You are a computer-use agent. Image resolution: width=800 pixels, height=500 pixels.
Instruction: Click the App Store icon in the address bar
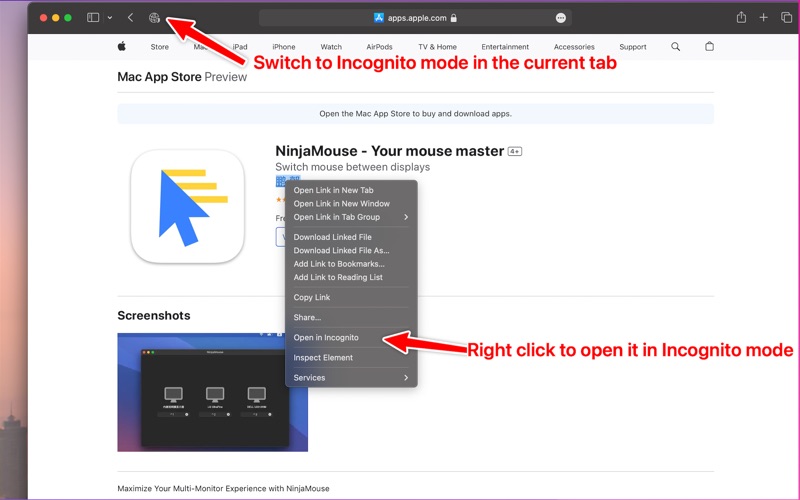coord(379,18)
